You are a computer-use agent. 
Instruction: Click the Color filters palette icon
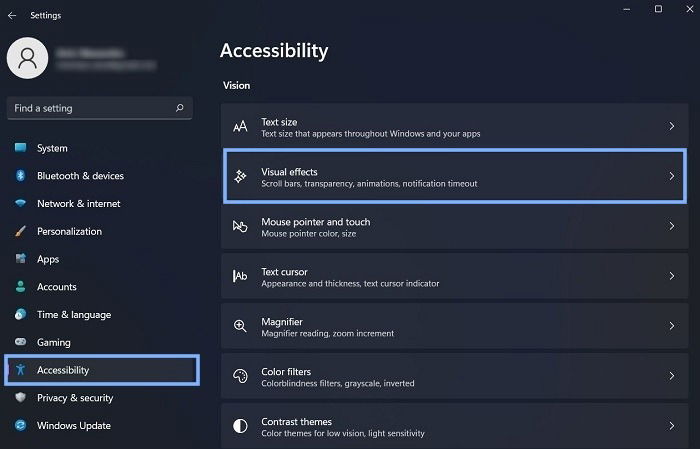coord(240,376)
